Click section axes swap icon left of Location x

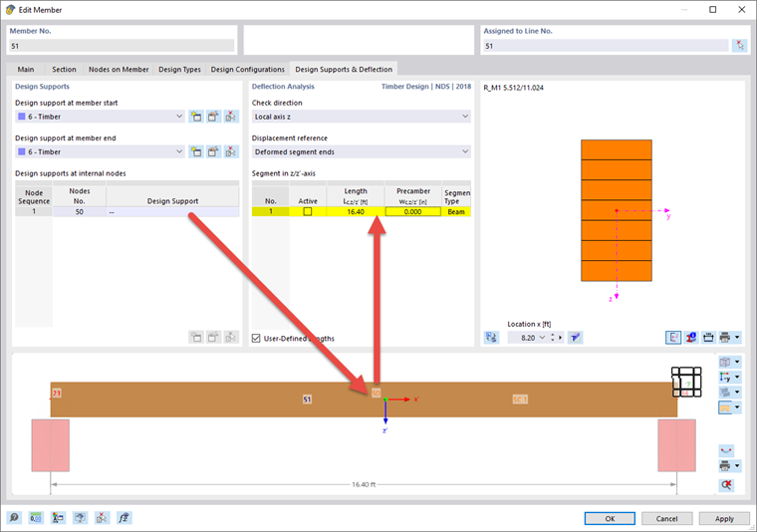coord(491,338)
